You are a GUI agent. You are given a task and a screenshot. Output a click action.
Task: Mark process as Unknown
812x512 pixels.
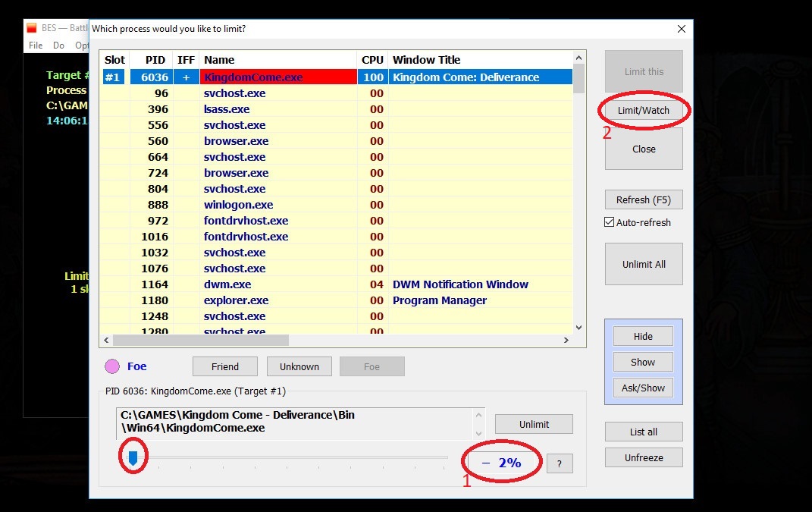coord(299,366)
